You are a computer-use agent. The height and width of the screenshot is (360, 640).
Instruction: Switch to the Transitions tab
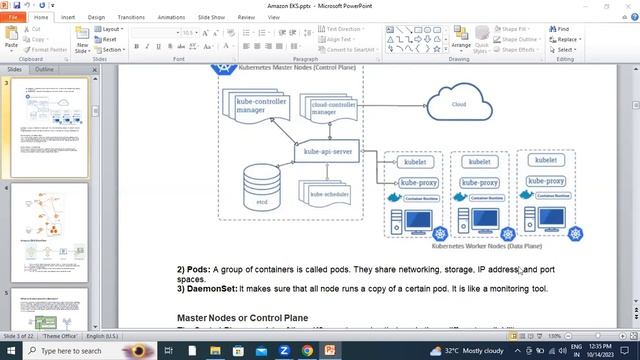[x=131, y=18]
